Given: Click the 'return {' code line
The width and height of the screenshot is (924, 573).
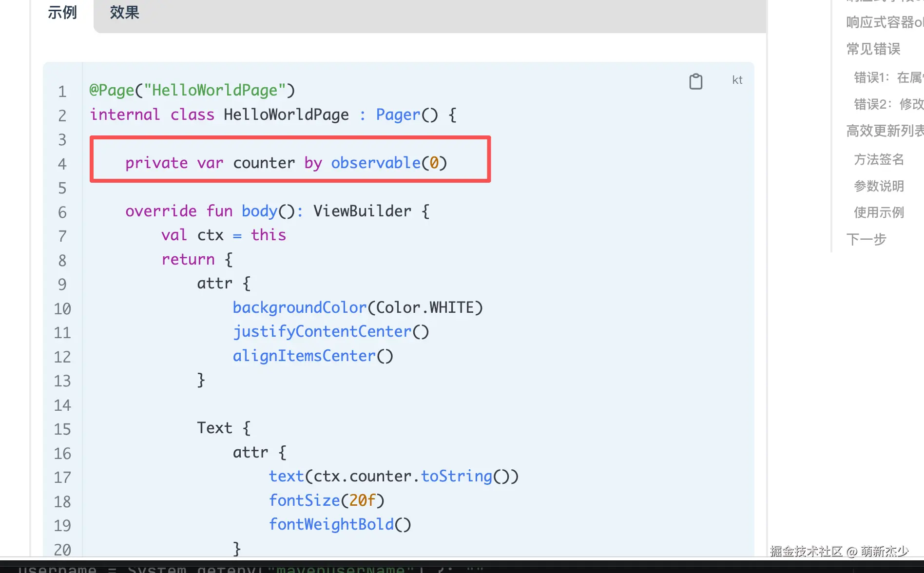Looking at the screenshot, I should click(197, 259).
